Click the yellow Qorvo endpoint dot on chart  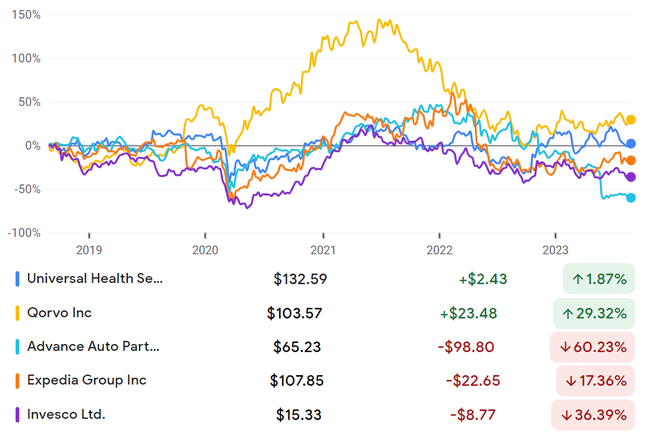pyautogui.click(x=631, y=121)
